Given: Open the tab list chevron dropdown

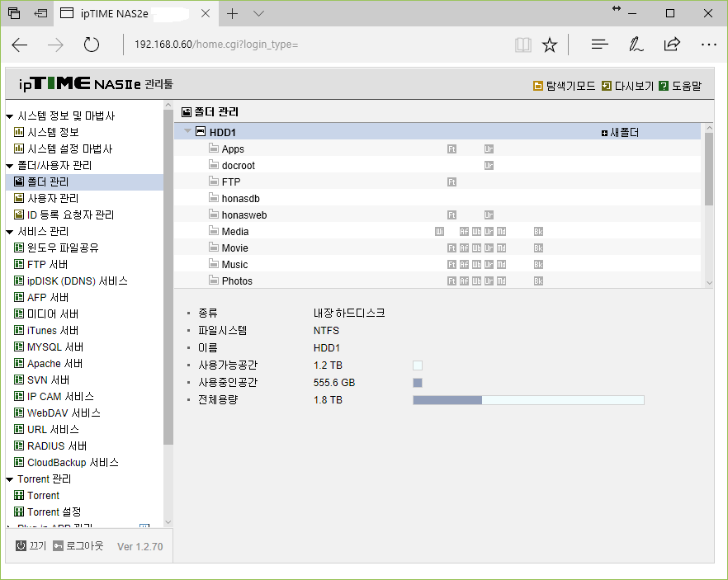Looking at the screenshot, I should [x=258, y=13].
